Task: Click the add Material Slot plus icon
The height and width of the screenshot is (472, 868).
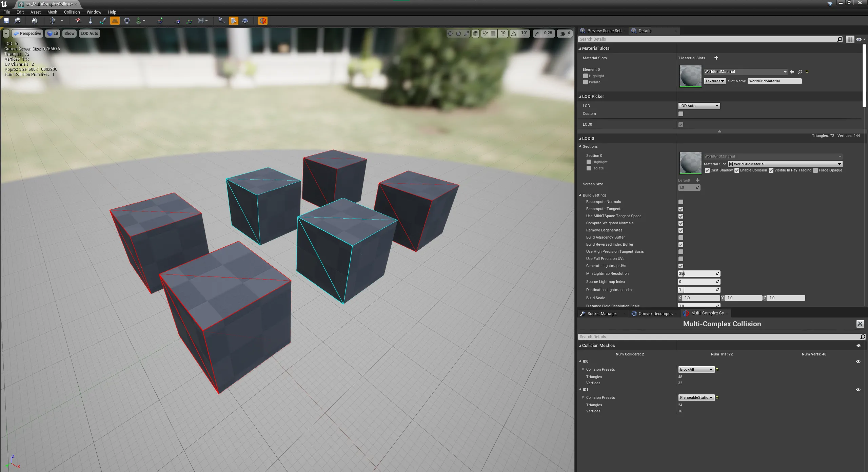Action: click(716, 58)
